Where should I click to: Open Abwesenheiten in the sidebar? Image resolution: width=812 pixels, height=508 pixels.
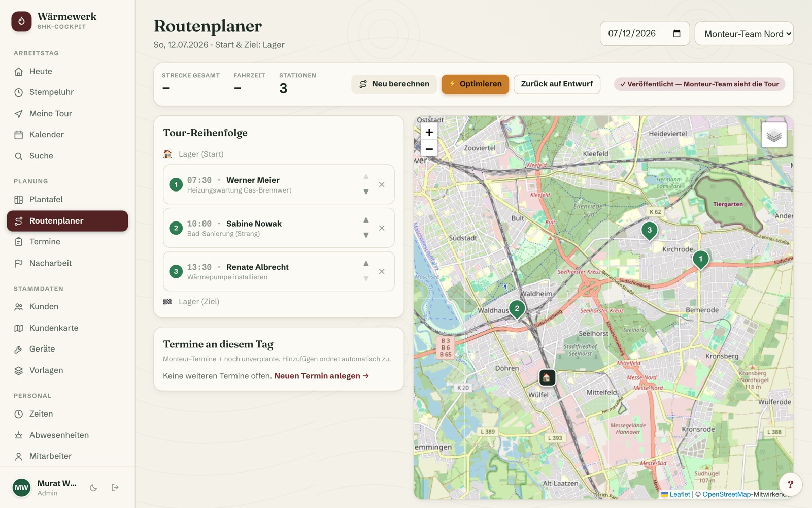click(67, 435)
